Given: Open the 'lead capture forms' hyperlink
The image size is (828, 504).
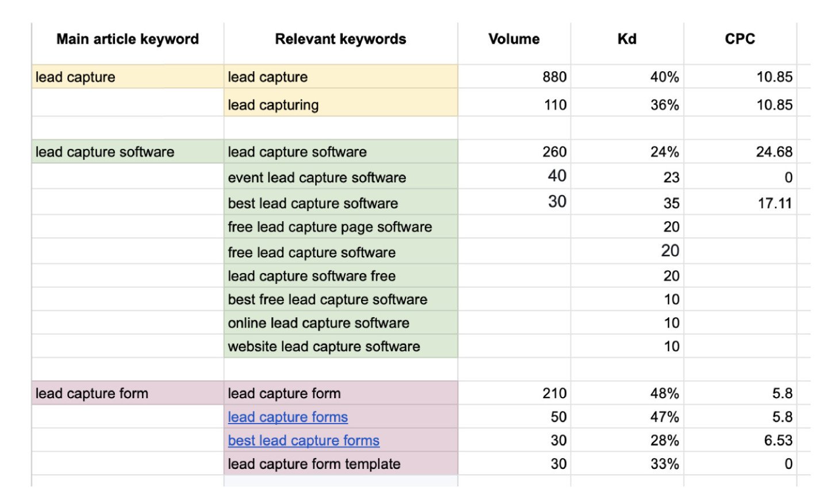Looking at the screenshot, I should tap(287, 417).
